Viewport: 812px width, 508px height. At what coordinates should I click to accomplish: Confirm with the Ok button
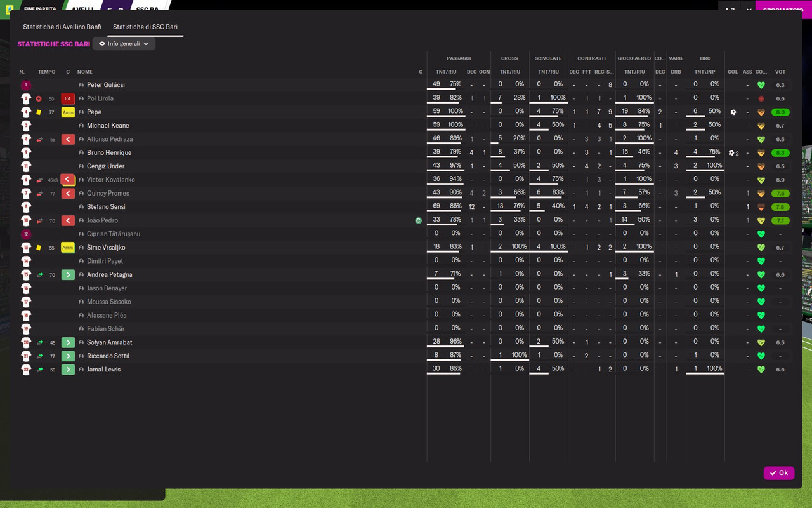coord(779,473)
